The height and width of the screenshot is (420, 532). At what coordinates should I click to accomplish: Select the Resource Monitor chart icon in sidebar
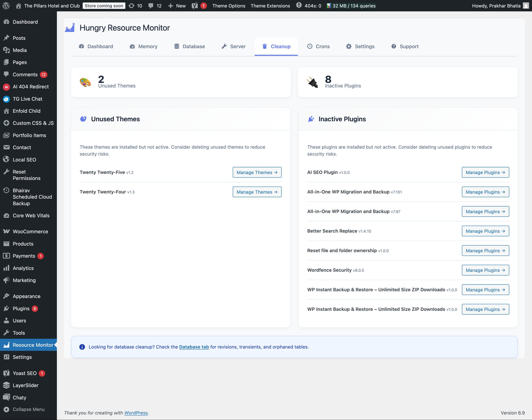[7, 345]
